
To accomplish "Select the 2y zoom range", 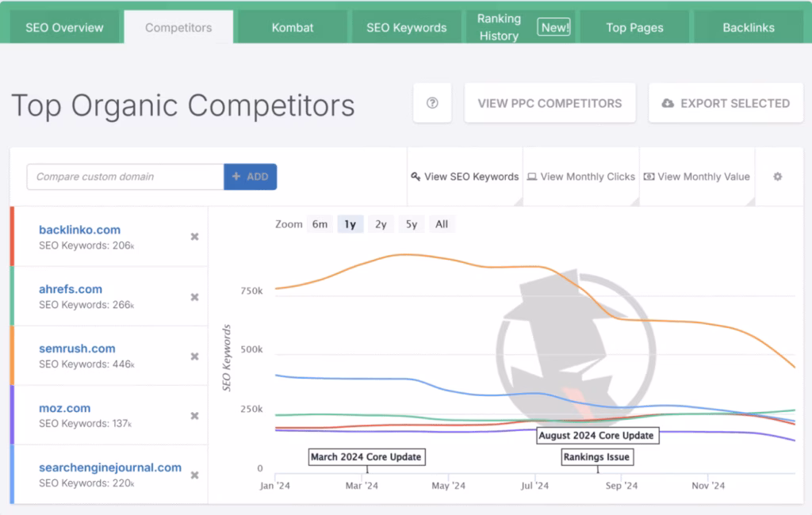I will coord(381,224).
